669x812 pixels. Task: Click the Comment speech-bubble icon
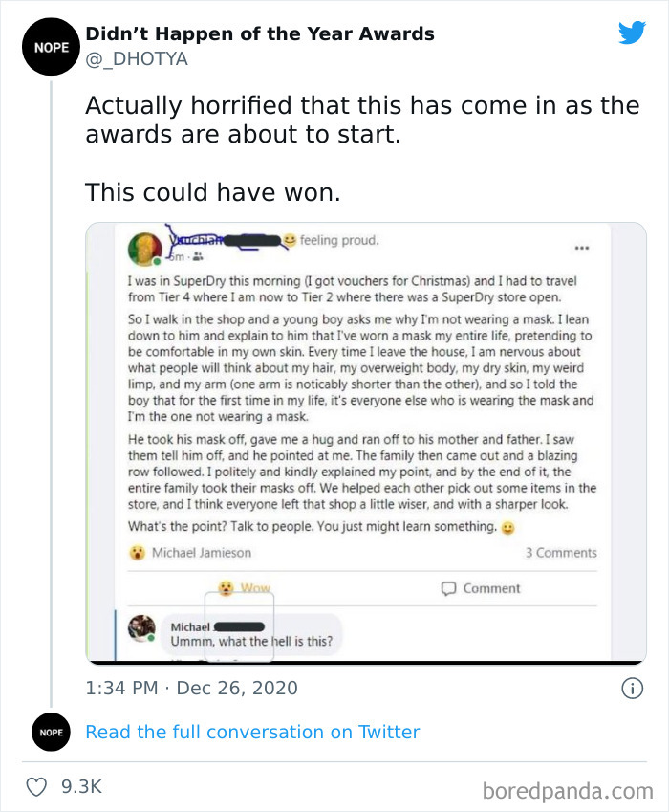tap(449, 588)
